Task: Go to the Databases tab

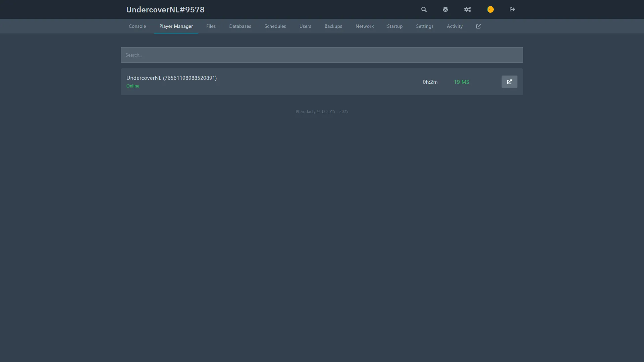Action: 240,26
